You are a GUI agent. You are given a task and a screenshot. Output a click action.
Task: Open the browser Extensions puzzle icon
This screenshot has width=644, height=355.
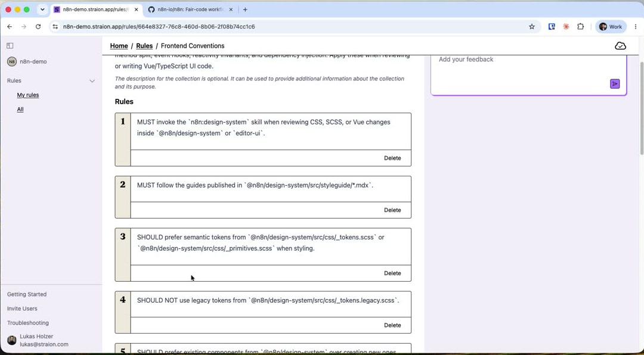click(x=580, y=27)
